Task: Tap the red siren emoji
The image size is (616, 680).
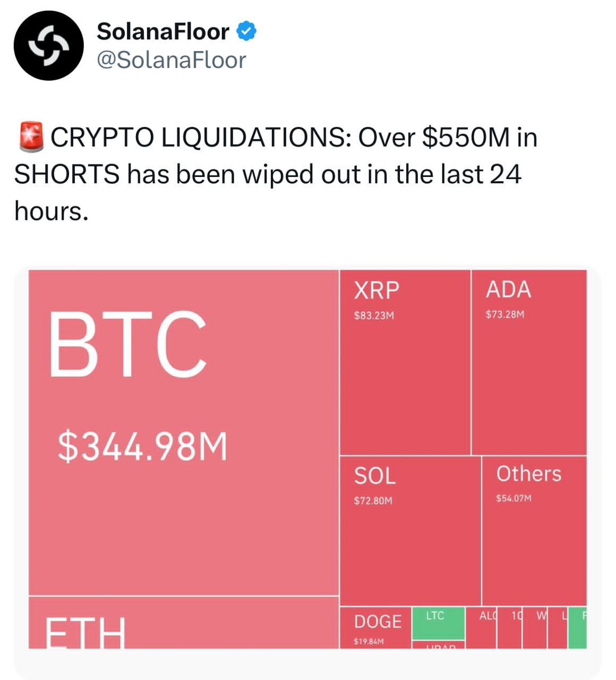Action: coord(31,137)
